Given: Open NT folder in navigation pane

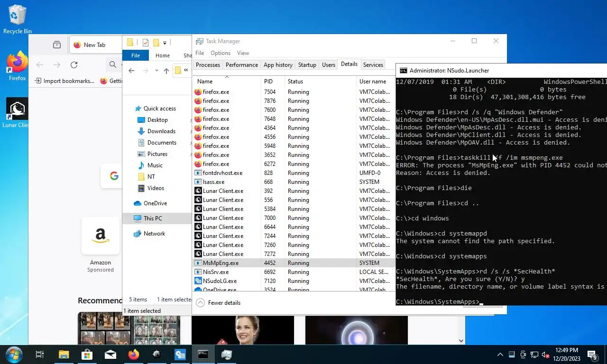Looking at the screenshot, I should (151, 177).
